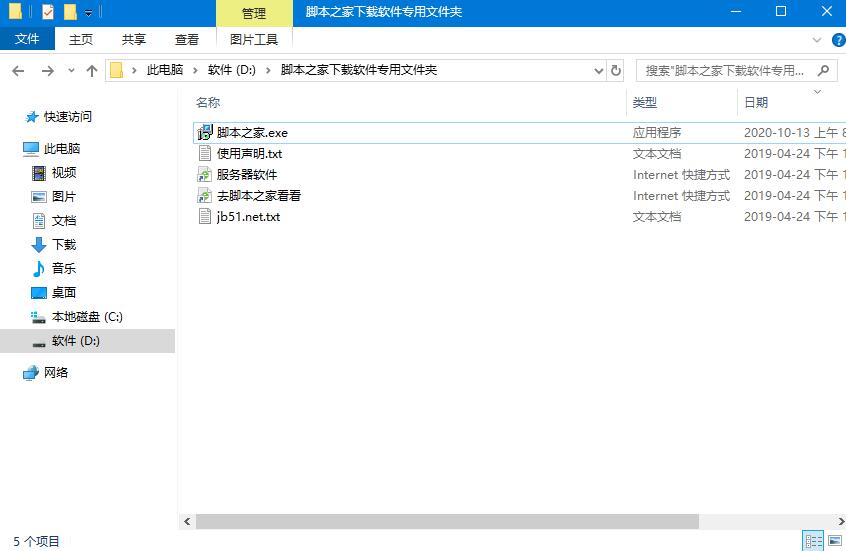Image resolution: width=846 pixels, height=551 pixels.
Task: Sort by the 日期 column header
Action: coord(756,102)
